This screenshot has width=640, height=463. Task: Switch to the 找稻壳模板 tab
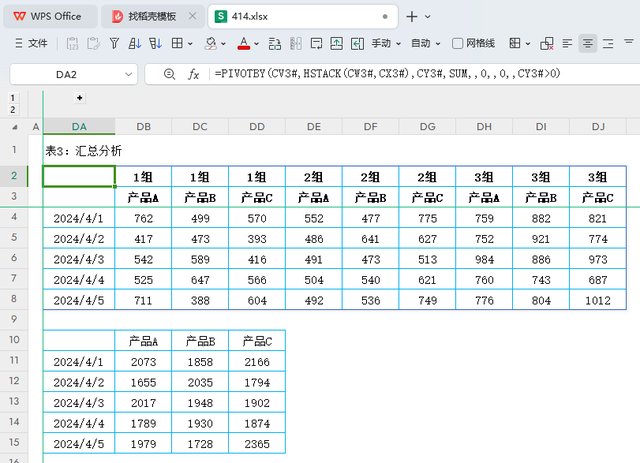(x=152, y=16)
